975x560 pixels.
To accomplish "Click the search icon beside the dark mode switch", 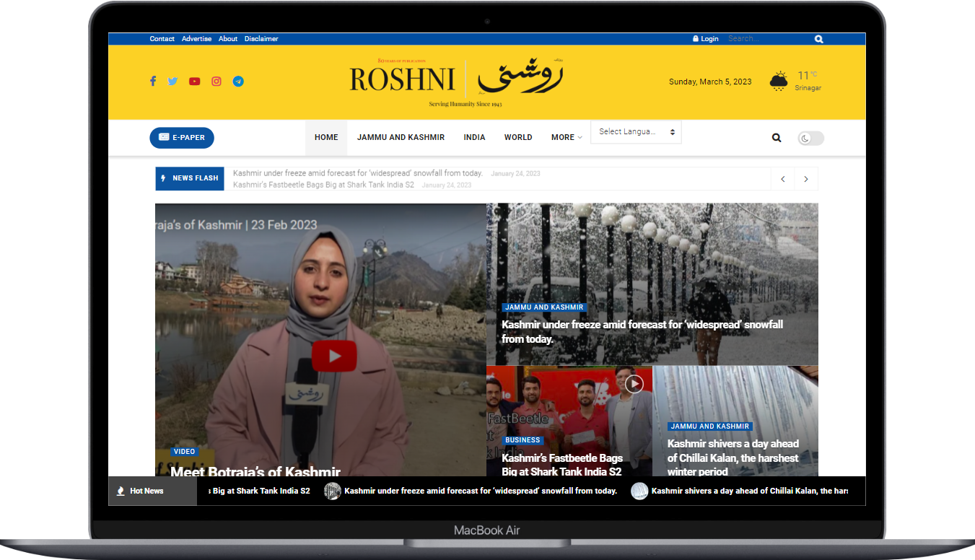I will [x=777, y=137].
